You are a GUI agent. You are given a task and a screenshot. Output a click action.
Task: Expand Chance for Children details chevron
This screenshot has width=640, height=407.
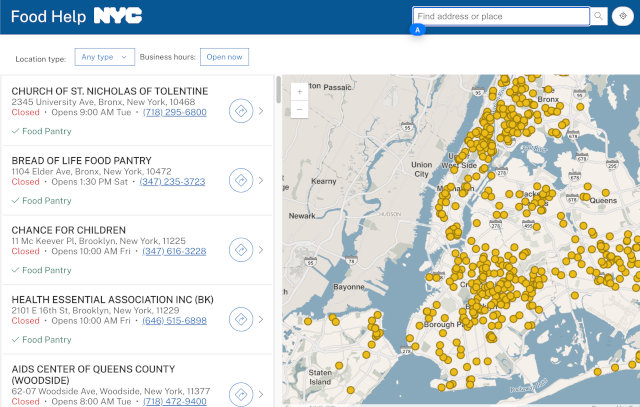pos(261,249)
